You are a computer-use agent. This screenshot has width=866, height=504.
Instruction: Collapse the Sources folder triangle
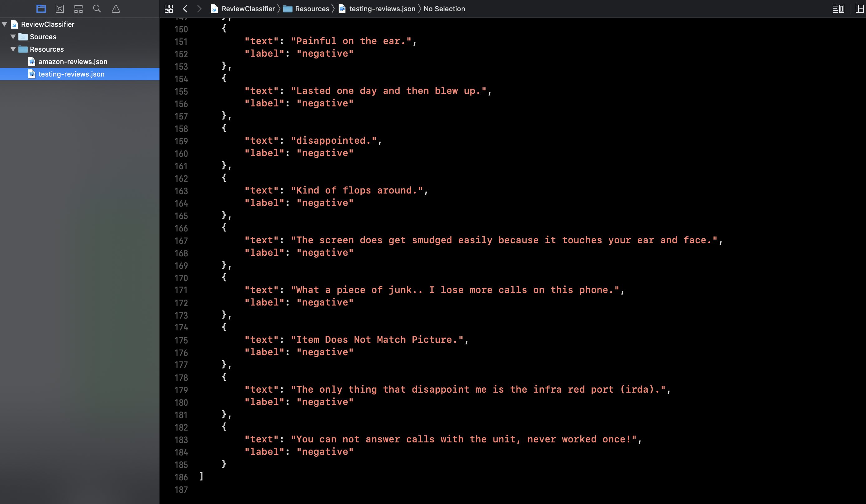[x=13, y=36]
